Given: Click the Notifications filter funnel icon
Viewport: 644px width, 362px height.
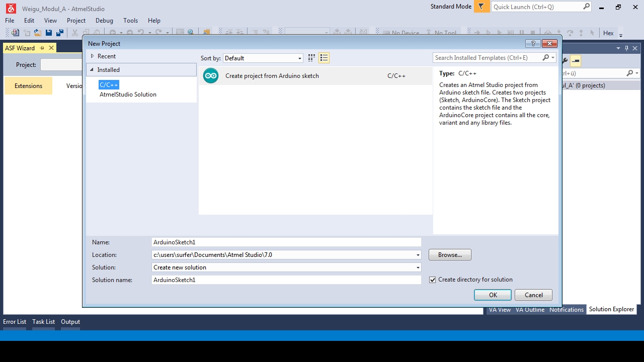Looking at the screenshot, I should point(481,7).
